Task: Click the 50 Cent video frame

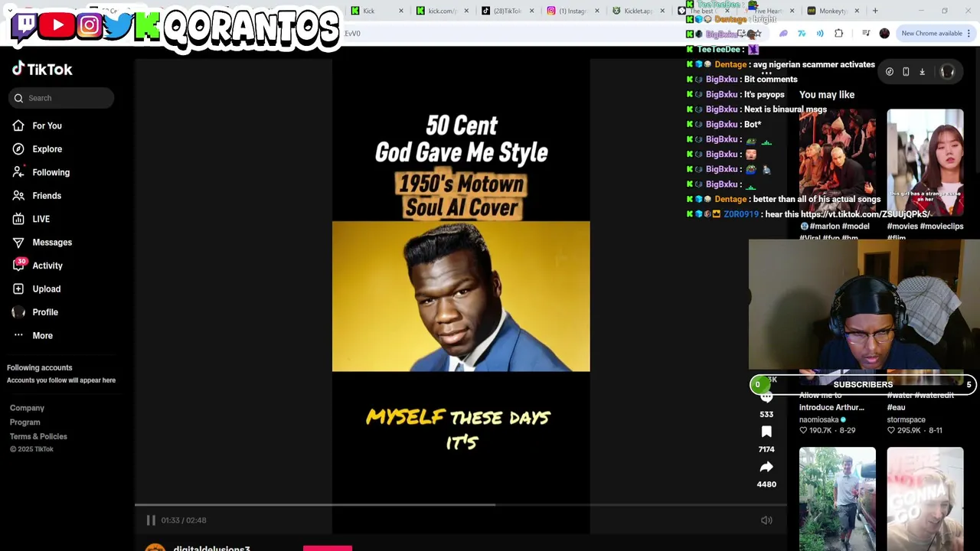Action: tap(461, 296)
